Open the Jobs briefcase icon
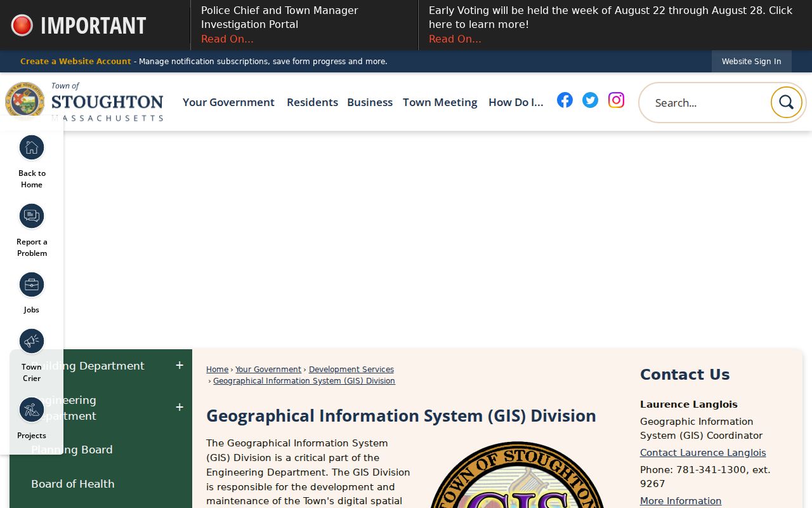Screen dimensions: 812x508 click(32, 285)
